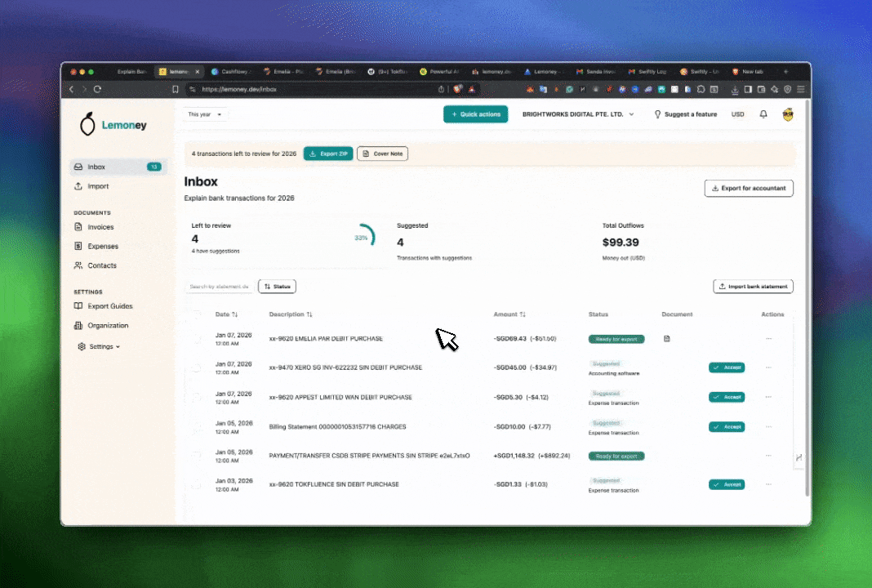
Task: Open the user avatar profile icon
Action: pyautogui.click(x=788, y=114)
